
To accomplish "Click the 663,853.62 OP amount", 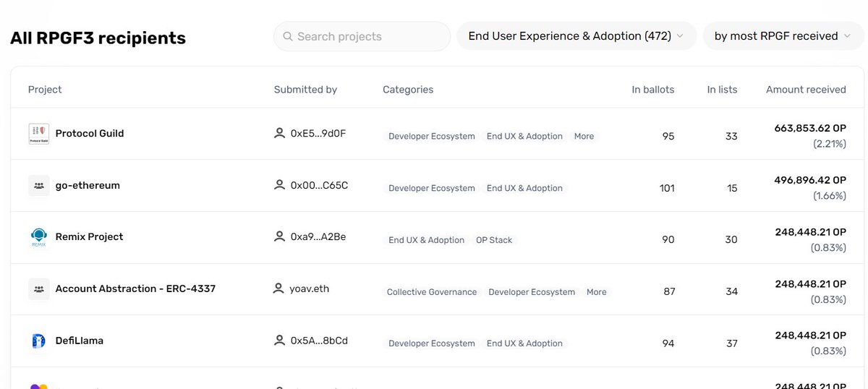I will [810, 128].
